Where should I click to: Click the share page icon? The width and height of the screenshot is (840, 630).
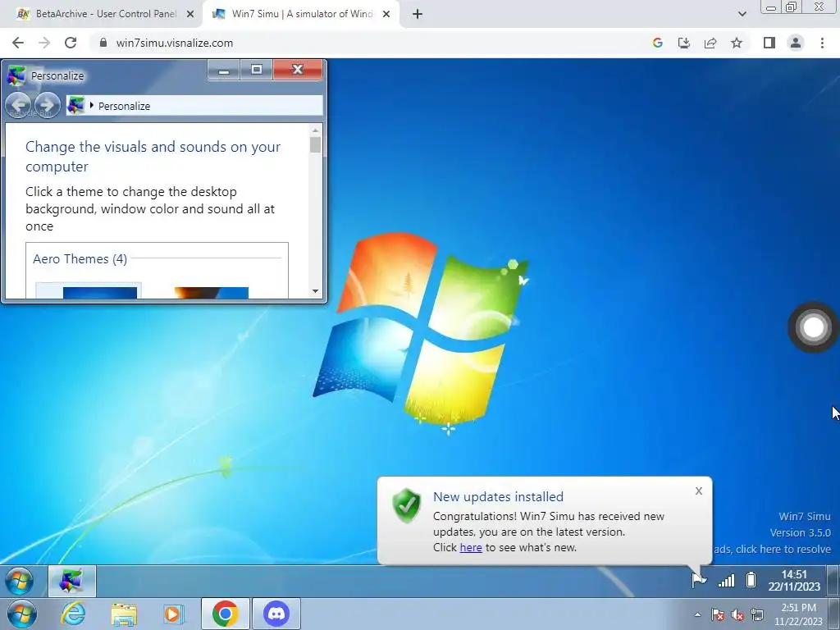point(710,43)
